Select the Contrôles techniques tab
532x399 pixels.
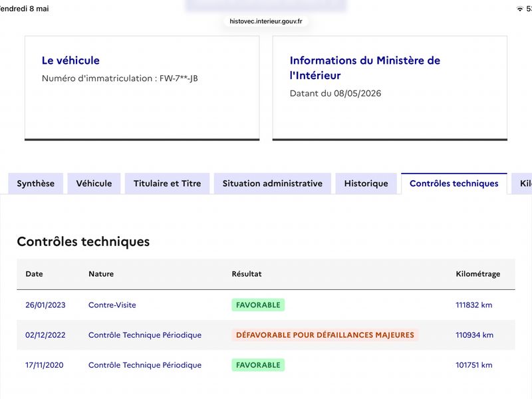[x=454, y=184]
